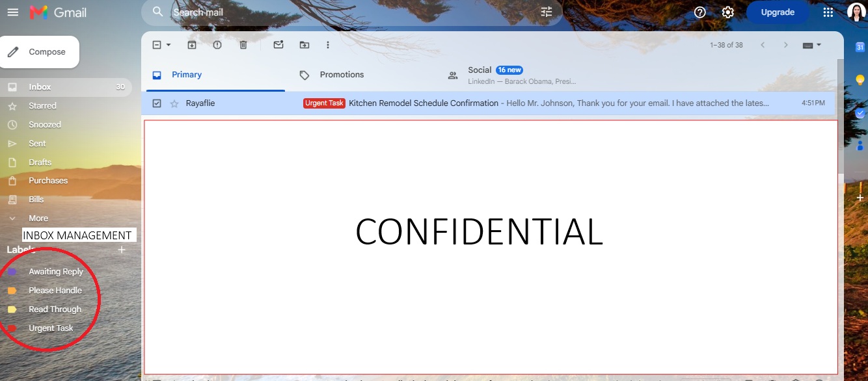Uncheck the Rayaflie email checkbox

click(x=157, y=103)
